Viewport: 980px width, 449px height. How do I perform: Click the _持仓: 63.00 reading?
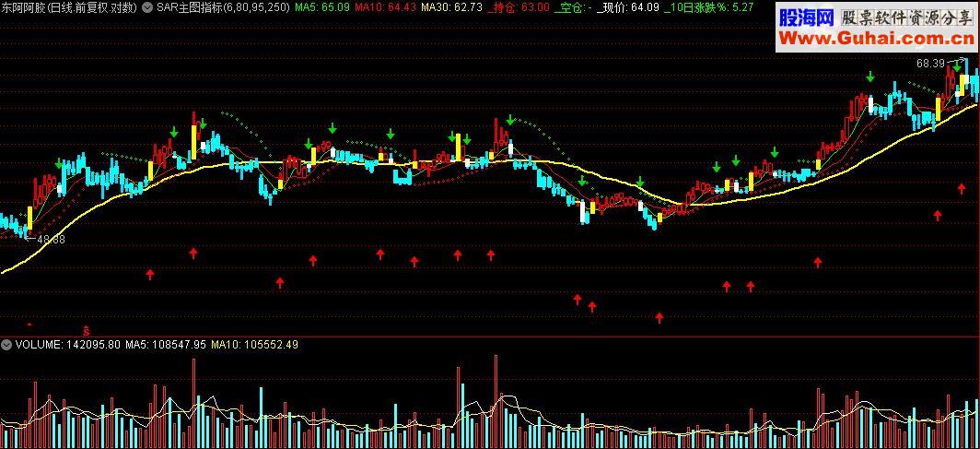(x=519, y=7)
